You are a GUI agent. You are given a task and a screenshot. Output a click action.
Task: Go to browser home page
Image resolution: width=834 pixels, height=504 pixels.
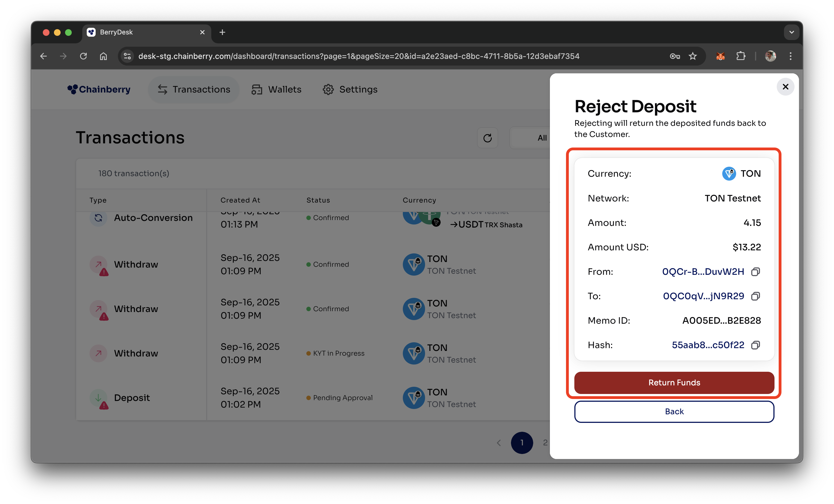click(103, 56)
